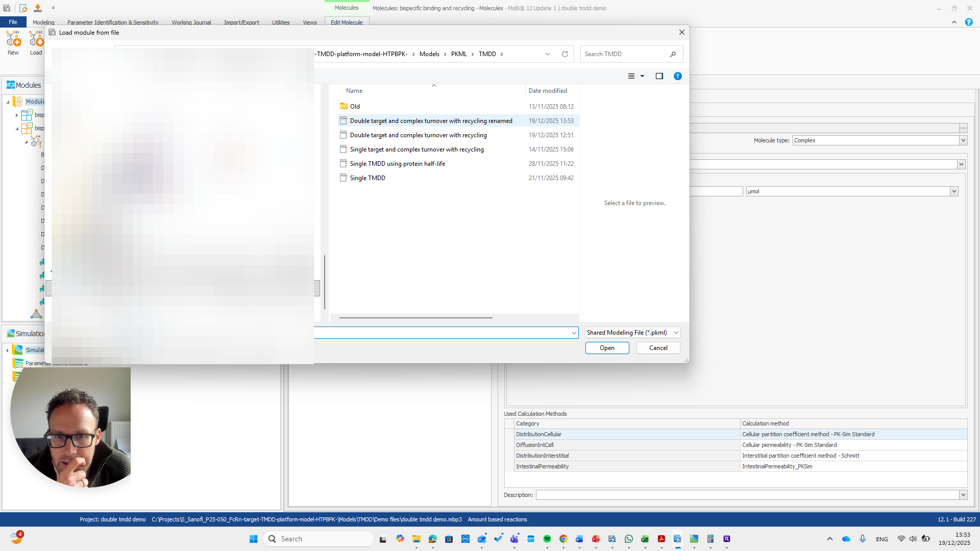Open the Modeling menu
Screen dimensions: 980x551
point(43,22)
